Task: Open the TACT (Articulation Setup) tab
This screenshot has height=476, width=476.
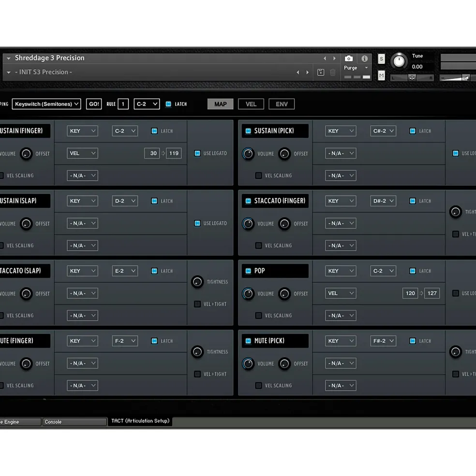Action: click(140, 421)
